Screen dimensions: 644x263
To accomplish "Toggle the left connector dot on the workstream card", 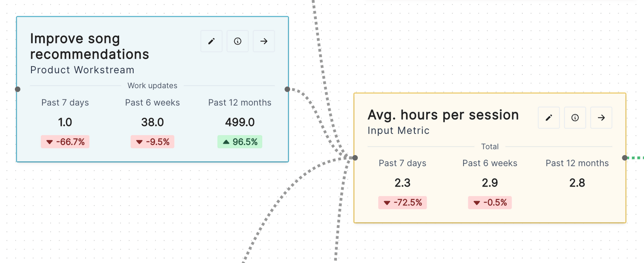I will (18, 89).
